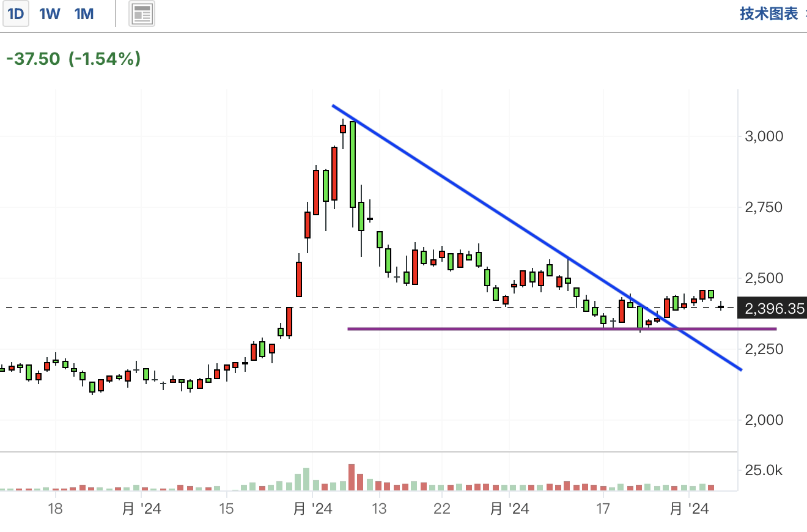
Task: Click the -37.50 (-1.54%) price change text
Action: [73, 59]
